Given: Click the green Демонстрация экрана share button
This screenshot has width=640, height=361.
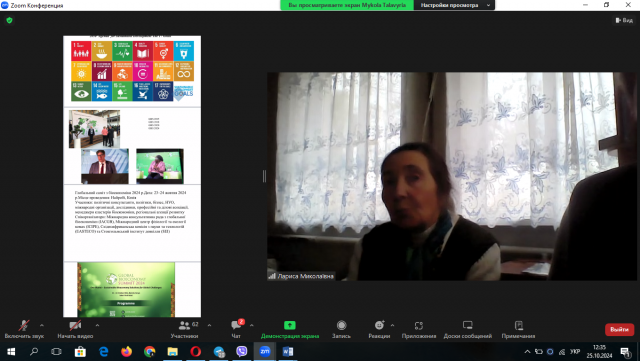Looking at the screenshot, I should coord(290,330).
